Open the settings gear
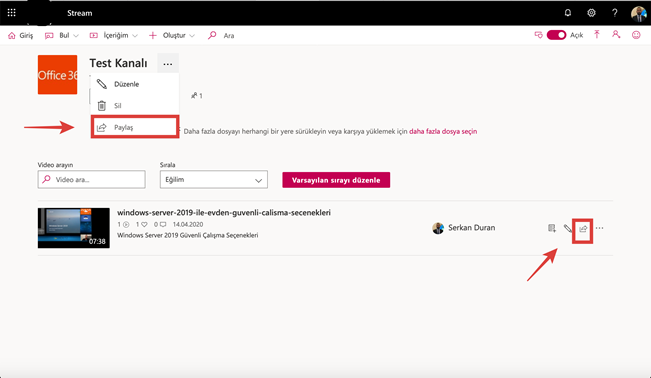Viewport: 651px width, 378px height. pos(591,13)
